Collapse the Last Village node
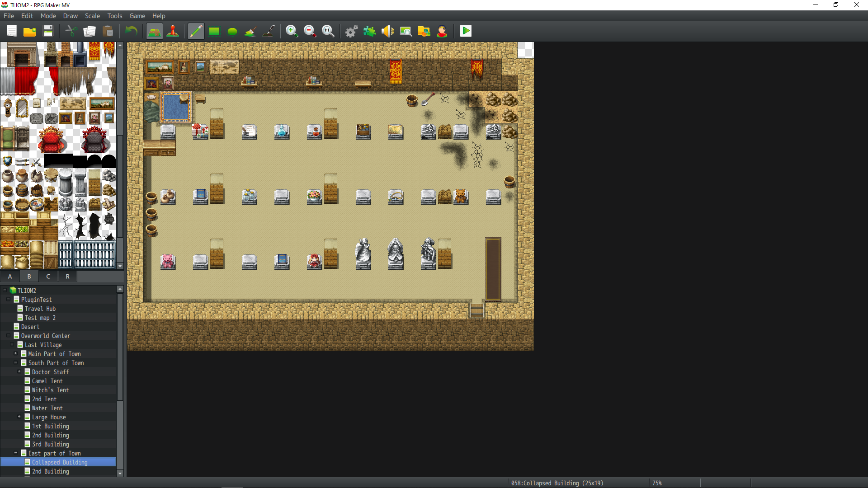868x488 pixels. tap(12, 344)
